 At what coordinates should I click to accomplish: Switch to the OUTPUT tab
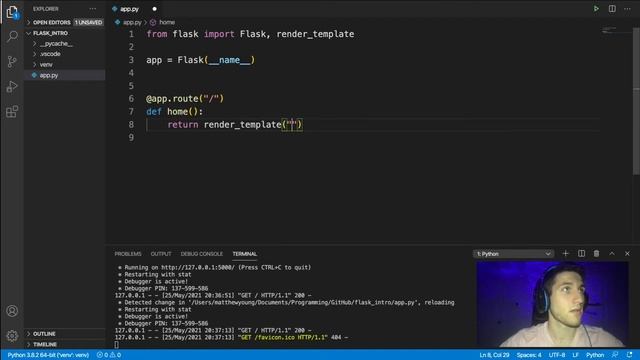pos(161,254)
